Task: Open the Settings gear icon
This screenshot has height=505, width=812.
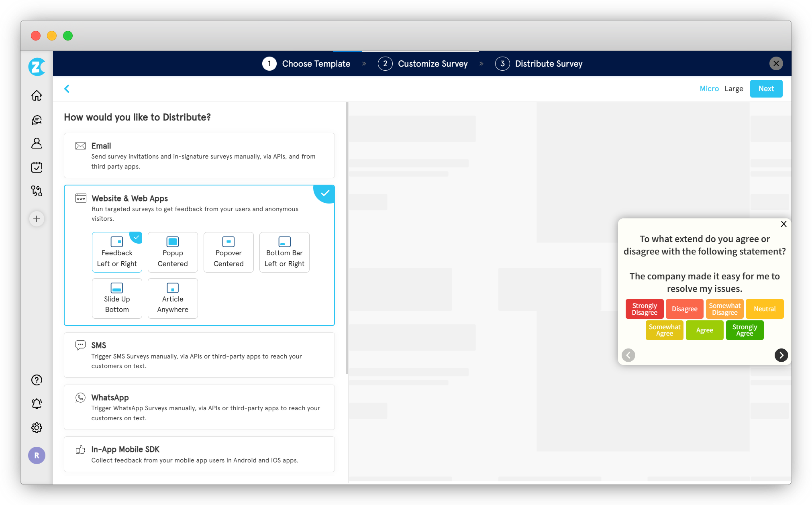Action: (37, 428)
